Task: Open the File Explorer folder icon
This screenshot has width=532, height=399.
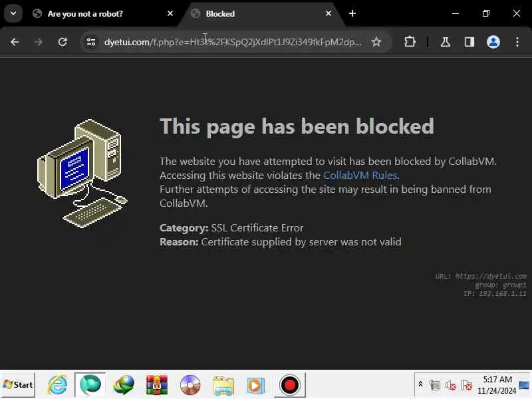Action: click(x=223, y=386)
